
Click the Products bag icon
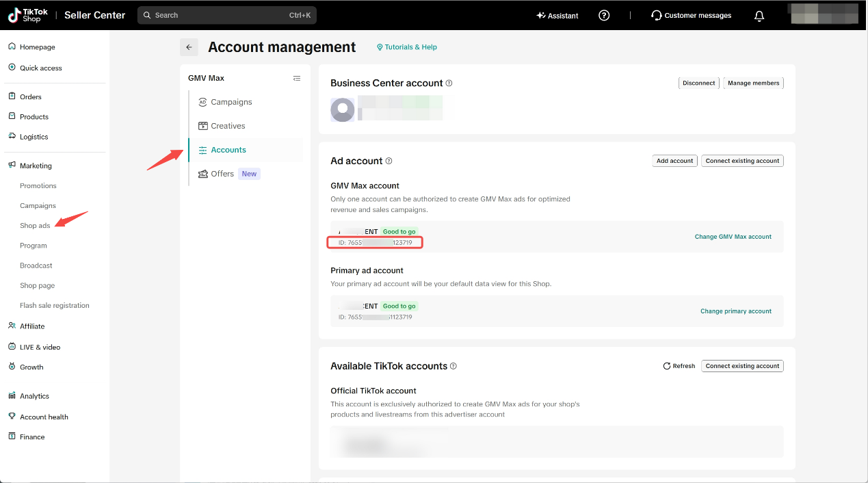point(12,116)
